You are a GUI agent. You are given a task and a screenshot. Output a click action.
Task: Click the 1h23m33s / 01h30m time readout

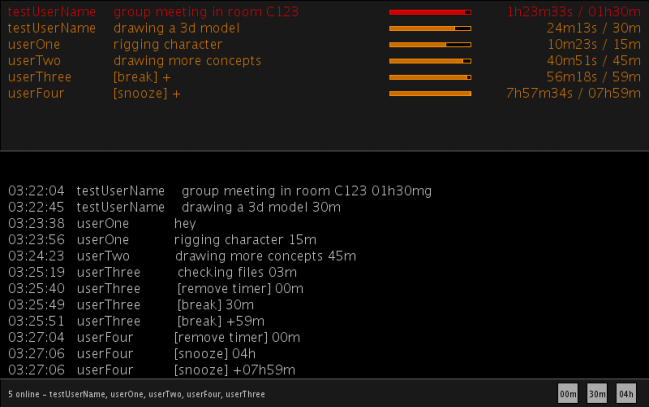(573, 12)
